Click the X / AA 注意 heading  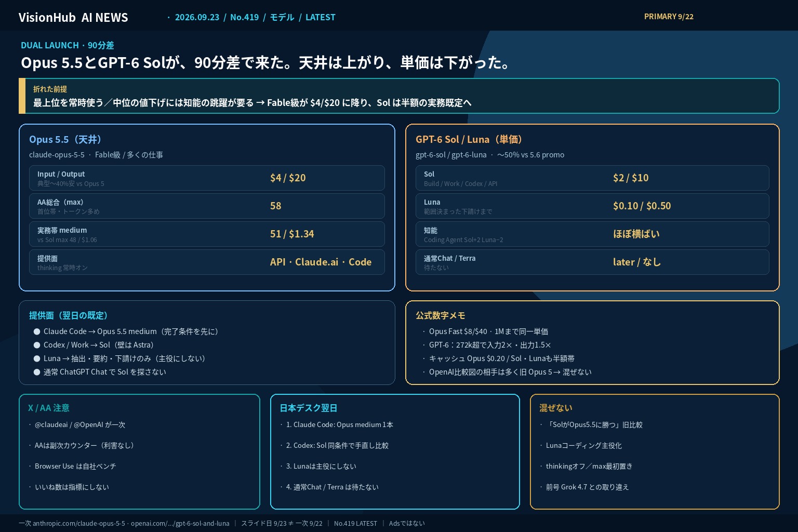[49, 408]
